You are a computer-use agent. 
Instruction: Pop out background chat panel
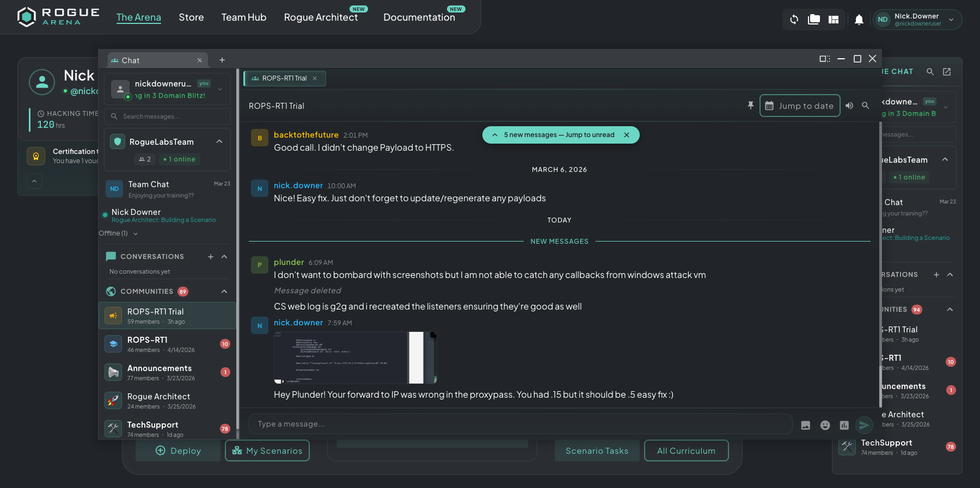947,72
